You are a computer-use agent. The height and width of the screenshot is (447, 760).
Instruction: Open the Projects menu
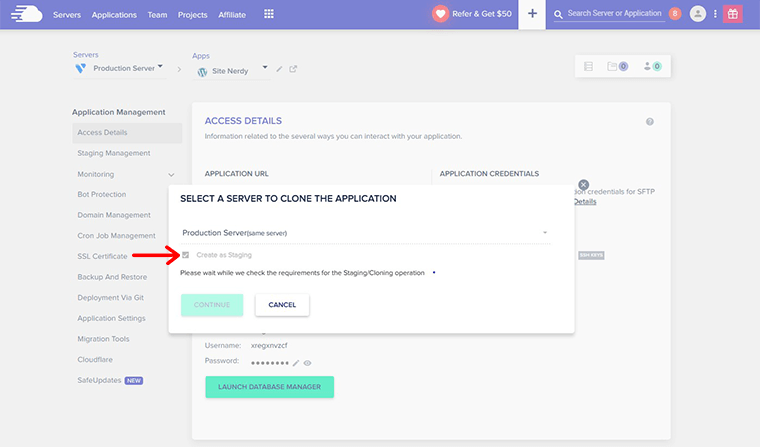pos(192,15)
